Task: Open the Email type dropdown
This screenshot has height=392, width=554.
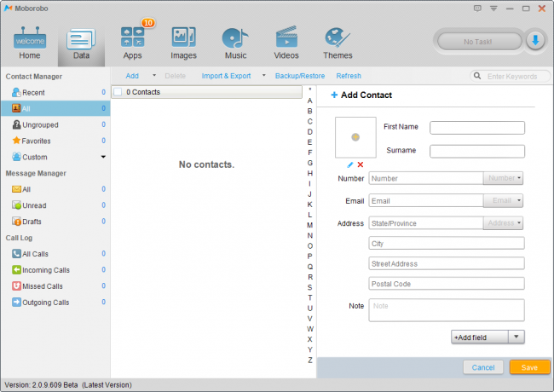Action: click(503, 200)
